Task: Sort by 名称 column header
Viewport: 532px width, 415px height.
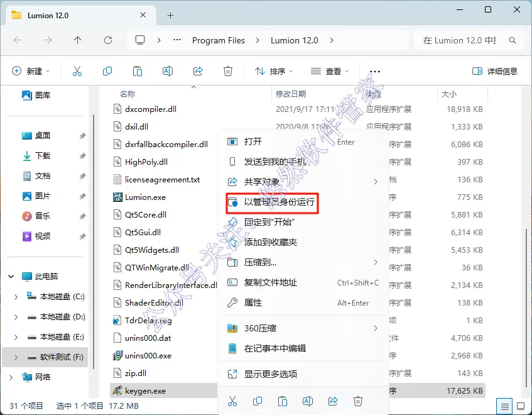Action: pos(128,94)
